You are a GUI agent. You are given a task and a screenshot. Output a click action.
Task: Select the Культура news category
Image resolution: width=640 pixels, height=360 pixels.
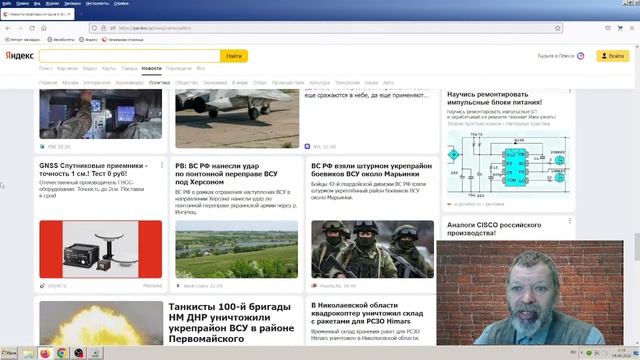click(320, 83)
